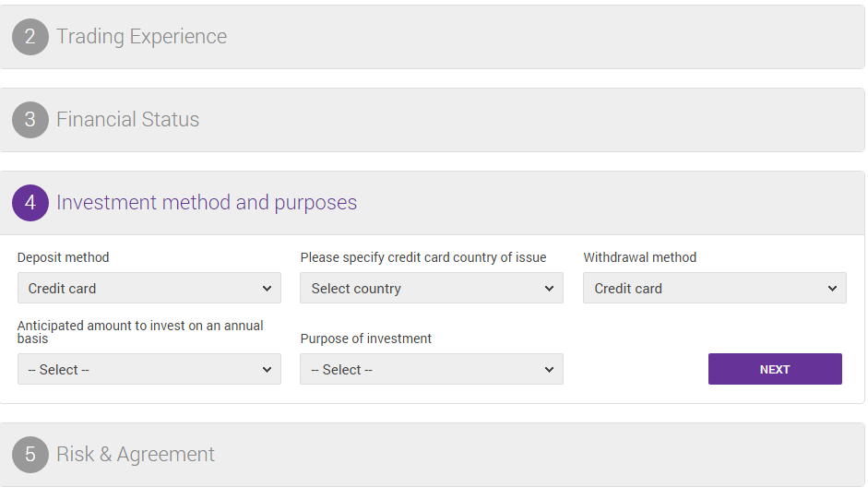The width and height of the screenshot is (868, 499).
Task: Expand the Withdrawal method combo box
Action: pos(715,288)
